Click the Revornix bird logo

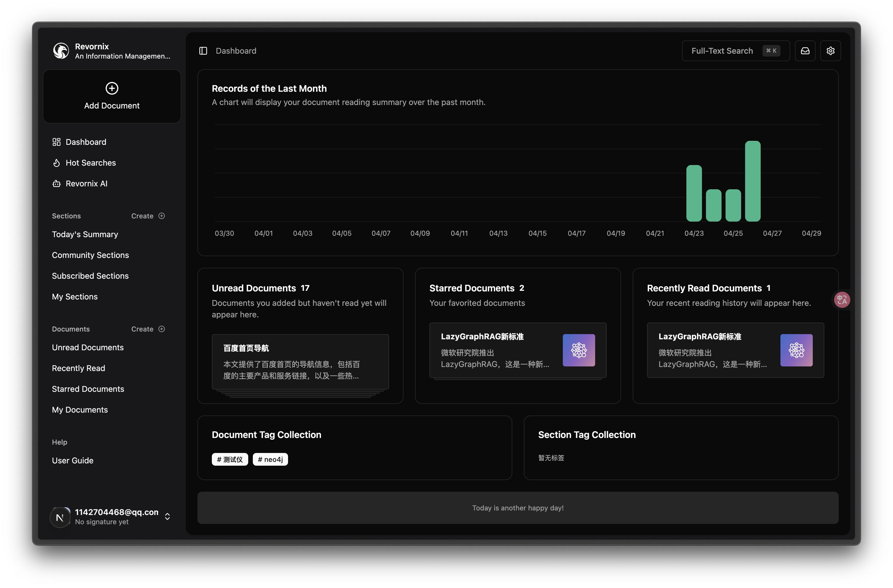coord(61,50)
